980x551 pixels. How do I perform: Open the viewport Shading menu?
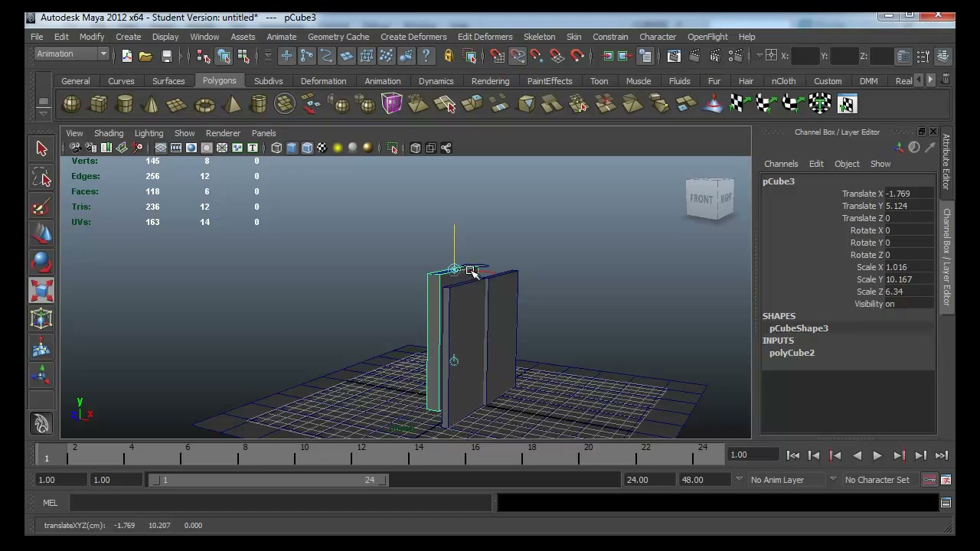click(x=109, y=133)
